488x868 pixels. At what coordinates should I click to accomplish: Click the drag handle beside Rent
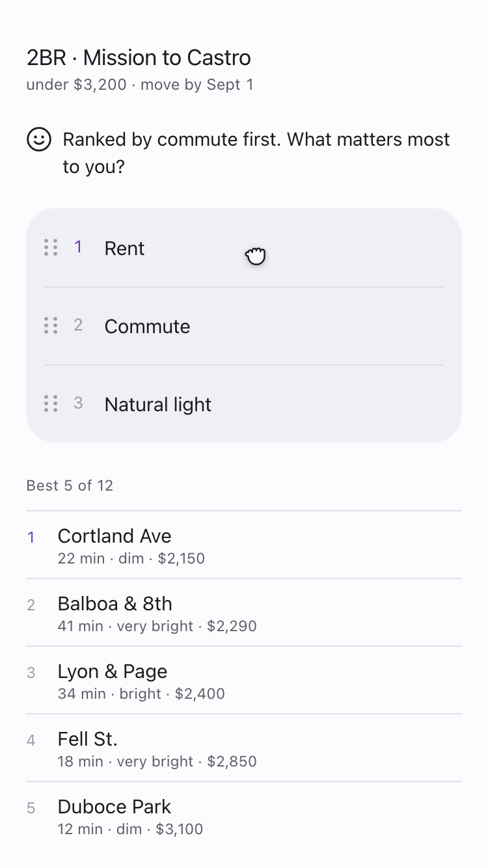(51, 247)
